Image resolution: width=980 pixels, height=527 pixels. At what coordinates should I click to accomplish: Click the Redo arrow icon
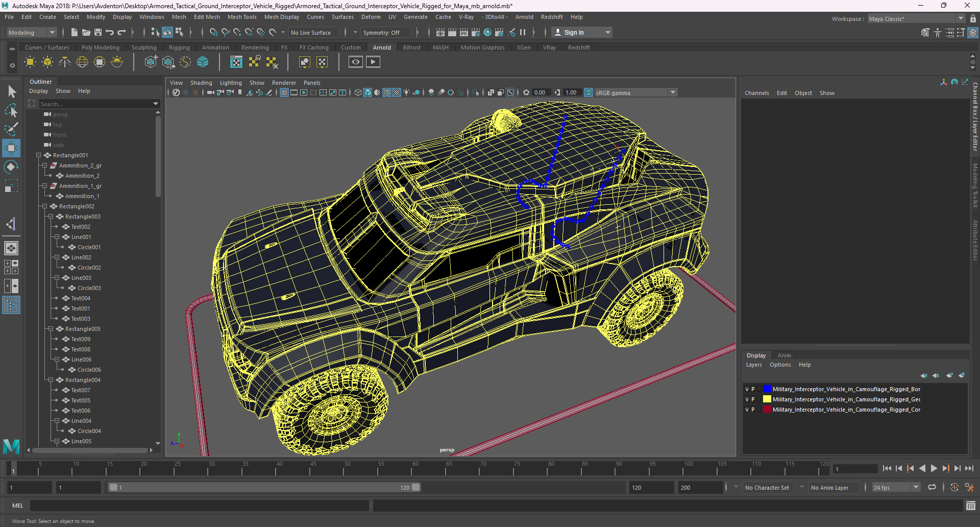(x=121, y=32)
